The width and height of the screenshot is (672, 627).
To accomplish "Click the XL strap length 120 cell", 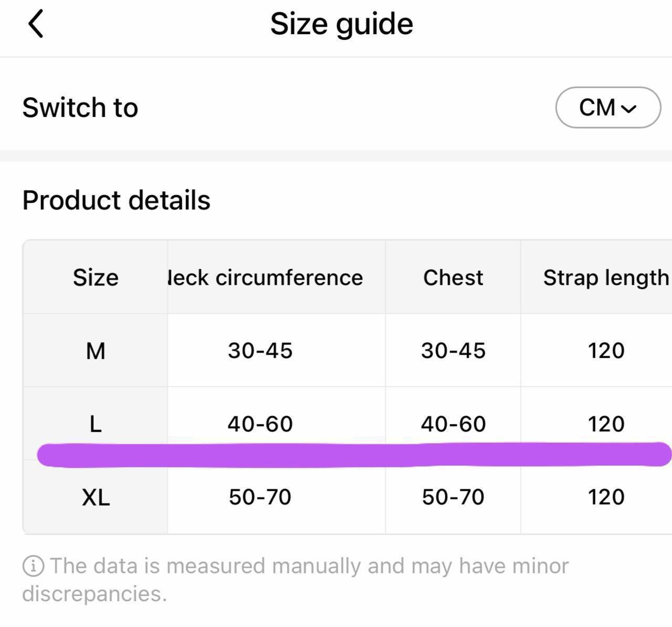I will click(606, 497).
